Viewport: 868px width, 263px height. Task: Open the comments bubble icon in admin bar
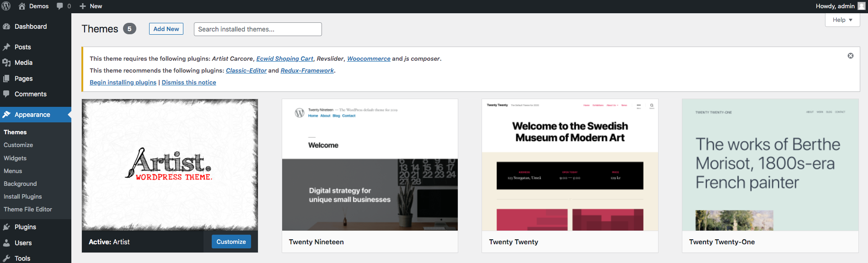point(60,6)
